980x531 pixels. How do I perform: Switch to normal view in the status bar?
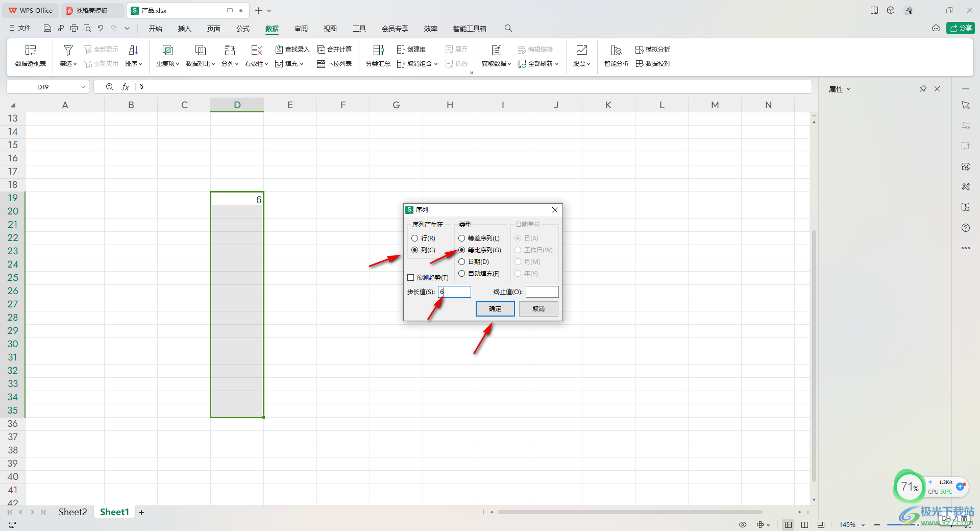click(x=789, y=525)
